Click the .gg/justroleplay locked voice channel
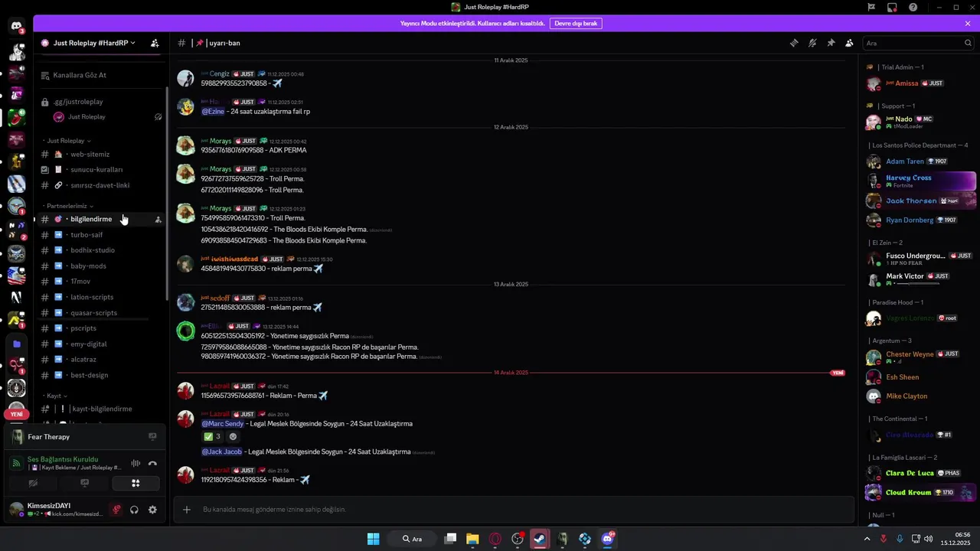980x551 pixels. [x=100, y=102]
